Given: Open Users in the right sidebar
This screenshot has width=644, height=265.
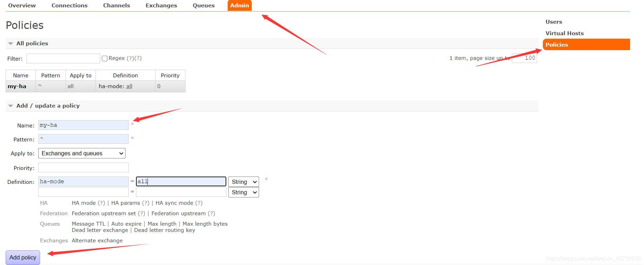Looking at the screenshot, I should pyautogui.click(x=554, y=22).
